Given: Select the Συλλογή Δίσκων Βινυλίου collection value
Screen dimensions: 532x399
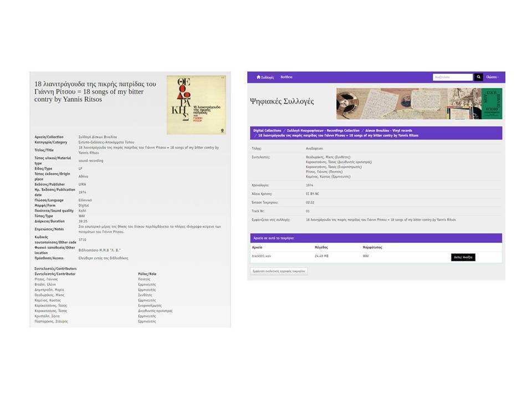Looking at the screenshot, I should (x=98, y=137).
